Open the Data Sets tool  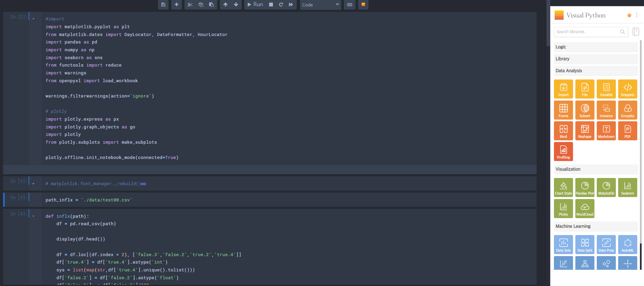tap(563, 245)
